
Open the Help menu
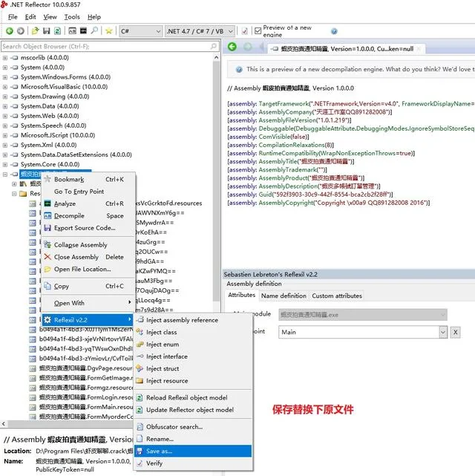click(94, 17)
